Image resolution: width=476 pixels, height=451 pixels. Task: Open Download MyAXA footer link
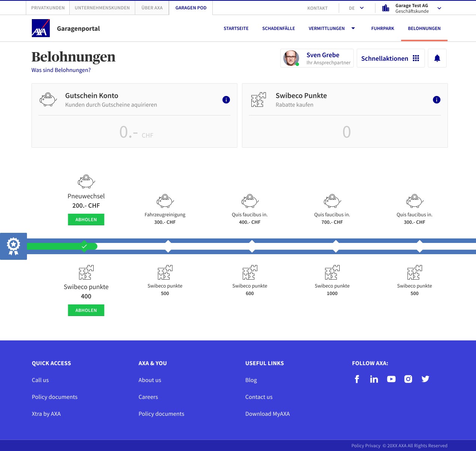point(267,414)
